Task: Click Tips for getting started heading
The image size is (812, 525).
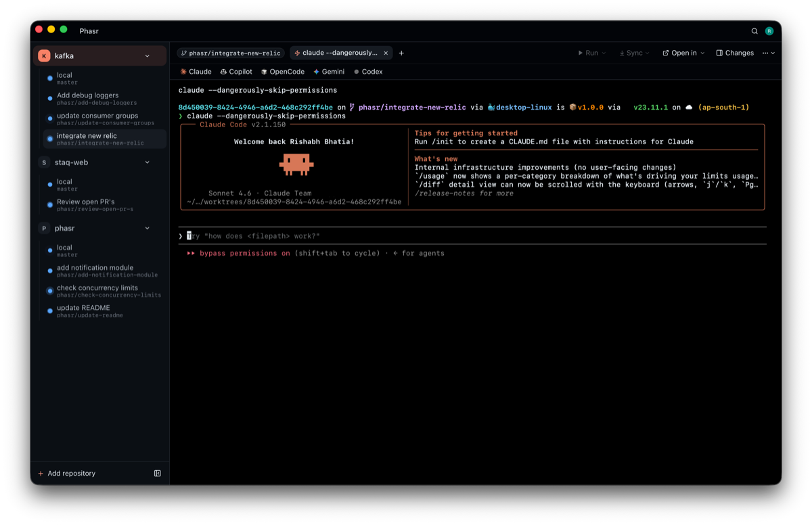Action: 466,133
